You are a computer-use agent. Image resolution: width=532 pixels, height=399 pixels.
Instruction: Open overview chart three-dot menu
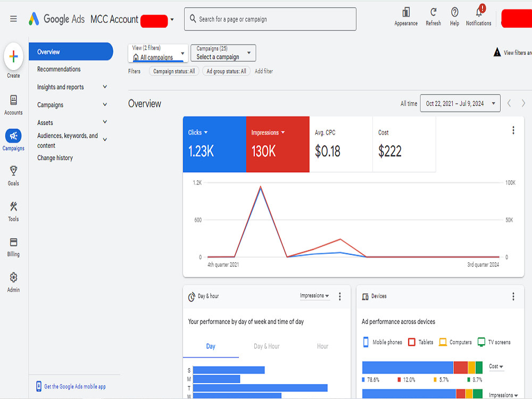tap(513, 130)
